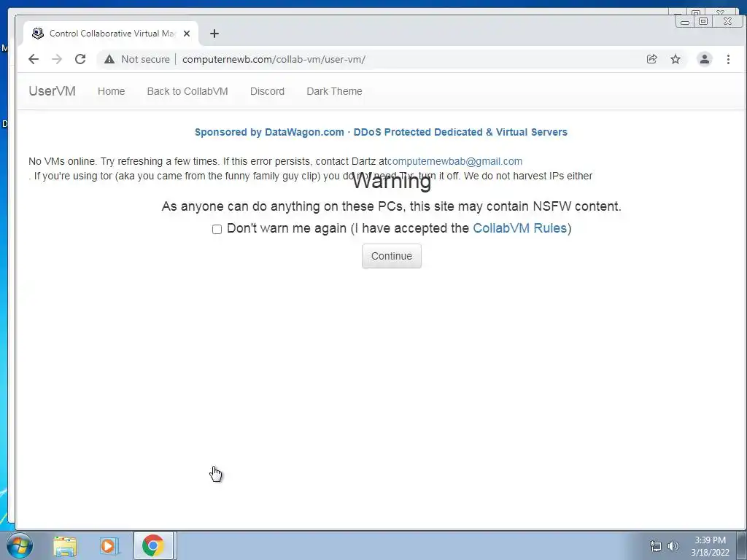Click the NSFW content warning sentence

pos(392,206)
